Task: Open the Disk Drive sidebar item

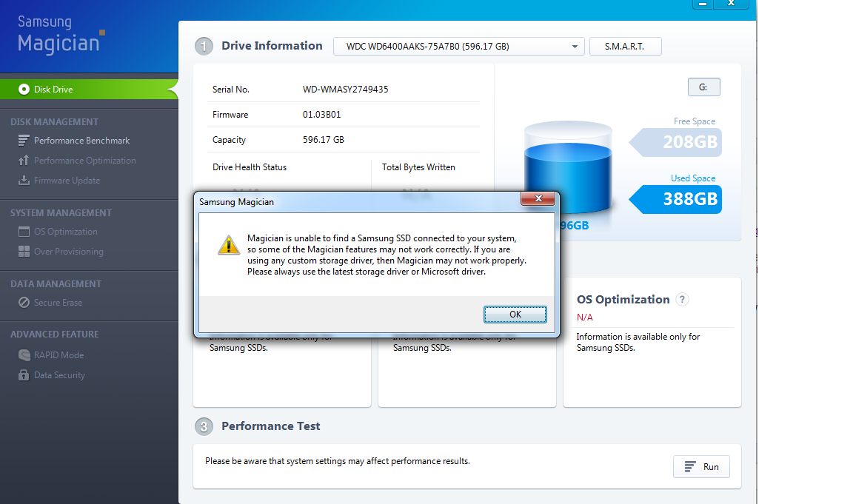Action: (89, 89)
